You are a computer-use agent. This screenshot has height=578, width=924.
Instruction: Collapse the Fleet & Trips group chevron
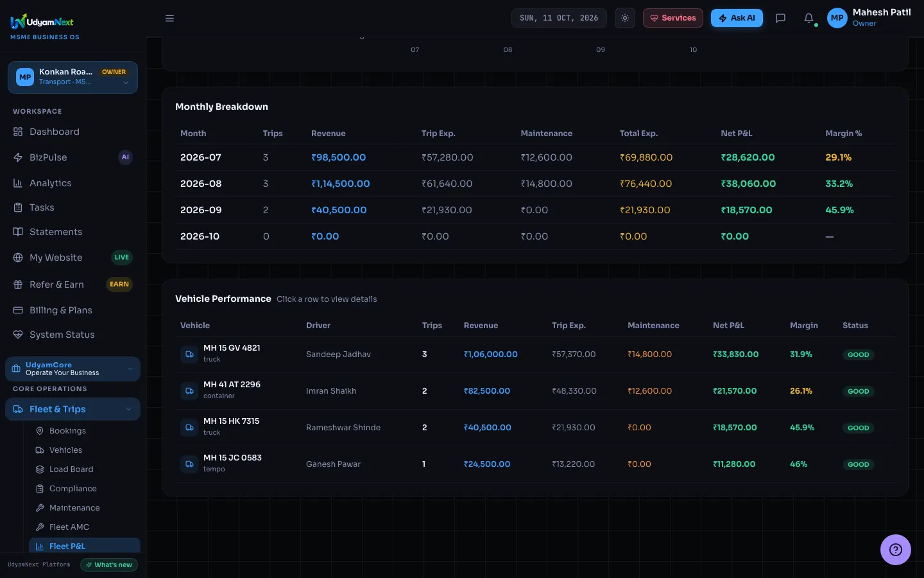(128, 409)
